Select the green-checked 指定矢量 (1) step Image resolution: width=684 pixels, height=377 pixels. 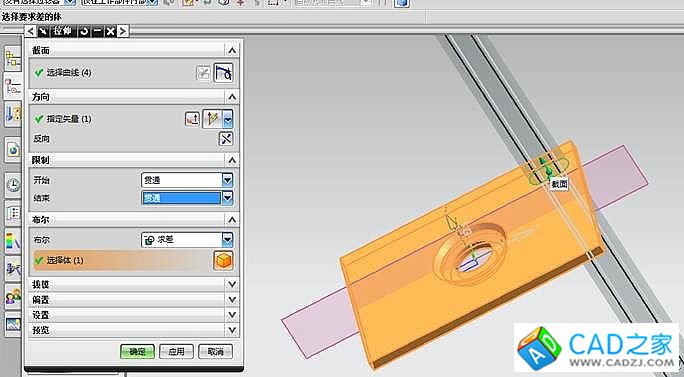click(x=63, y=119)
